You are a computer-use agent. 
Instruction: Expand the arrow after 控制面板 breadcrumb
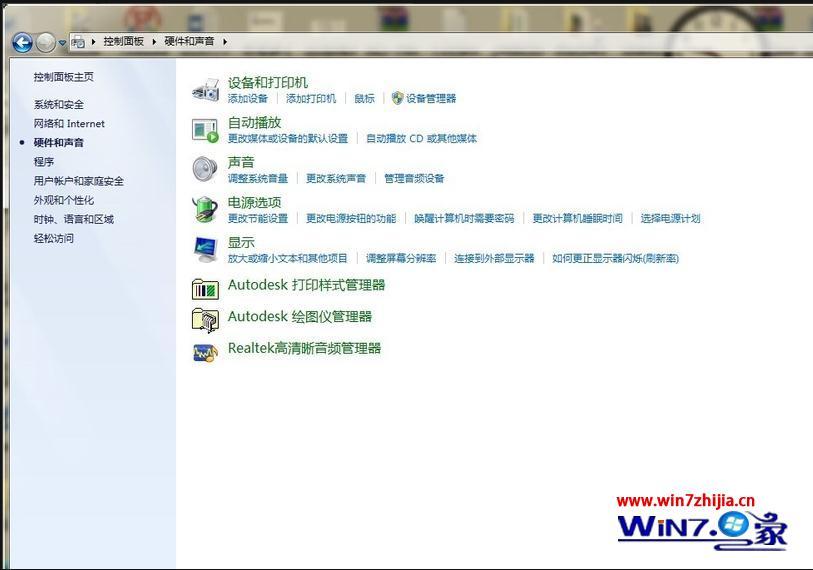point(154,41)
